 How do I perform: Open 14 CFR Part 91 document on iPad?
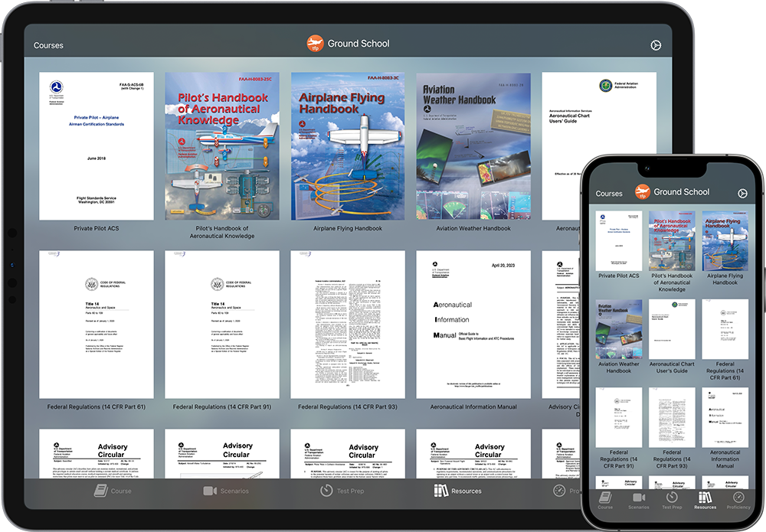(222, 325)
